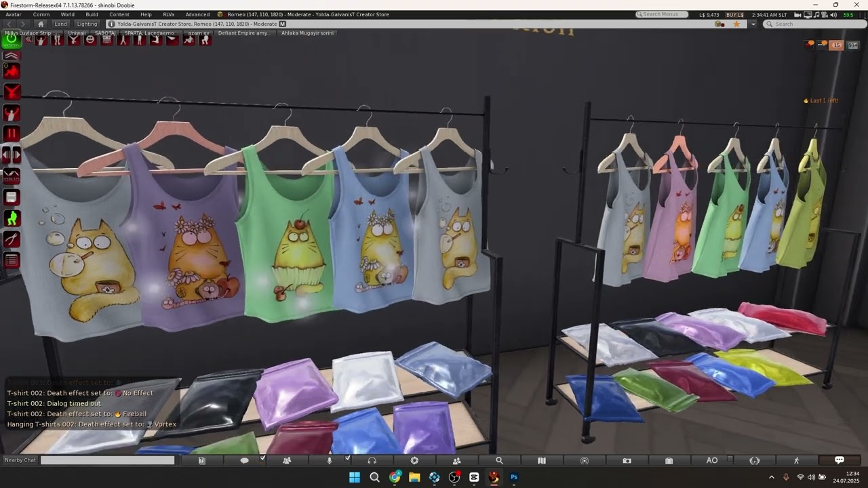Open the SABOTAJ favorite landmark

(x=105, y=33)
